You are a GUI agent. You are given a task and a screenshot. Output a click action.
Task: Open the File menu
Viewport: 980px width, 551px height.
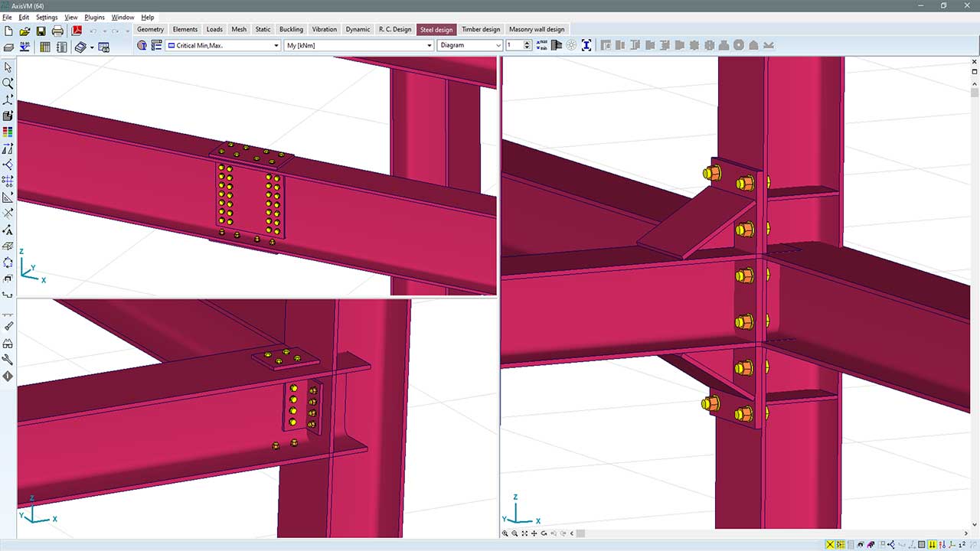[x=7, y=17]
